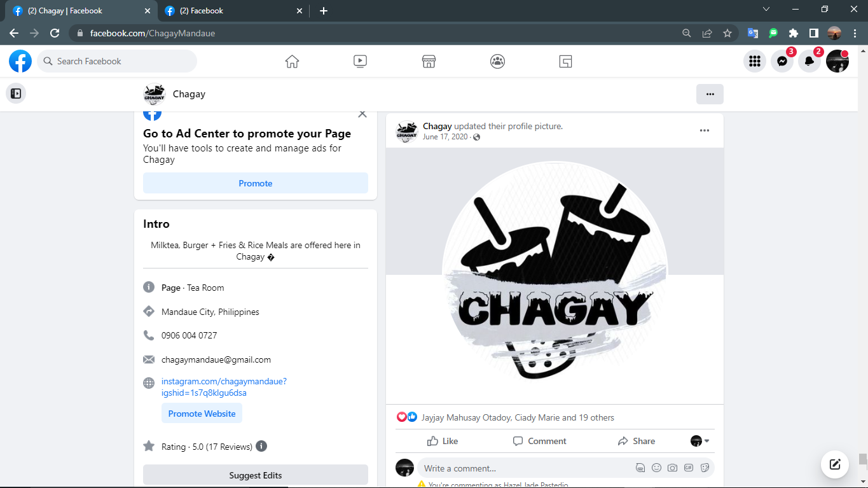
Task: Open the notifications bell icon
Action: (x=809, y=61)
